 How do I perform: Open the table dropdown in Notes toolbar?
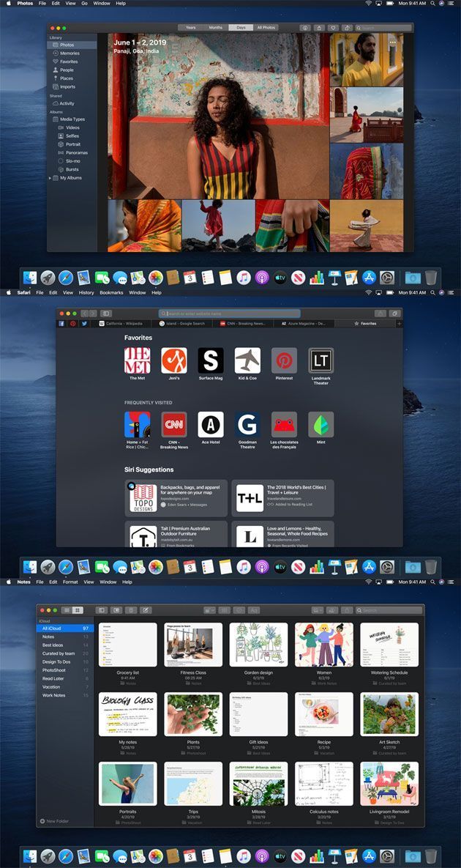(x=209, y=609)
